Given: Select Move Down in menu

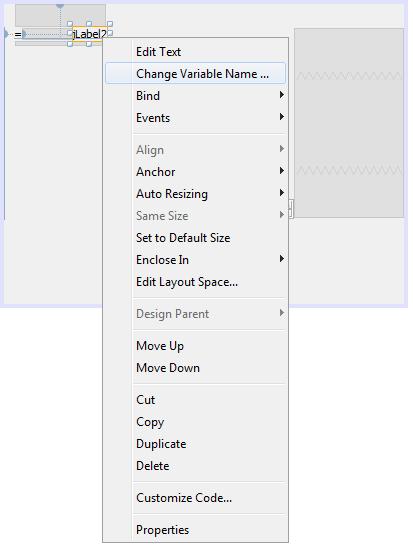Looking at the screenshot, I should pyautogui.click(x=195, y=368).
